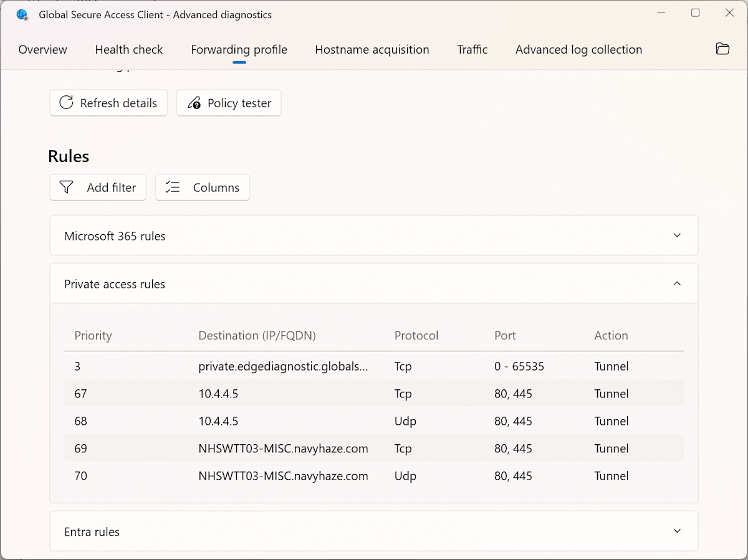
Task: Click the Microsoft 365 rules header text
Action: [115, 236]
